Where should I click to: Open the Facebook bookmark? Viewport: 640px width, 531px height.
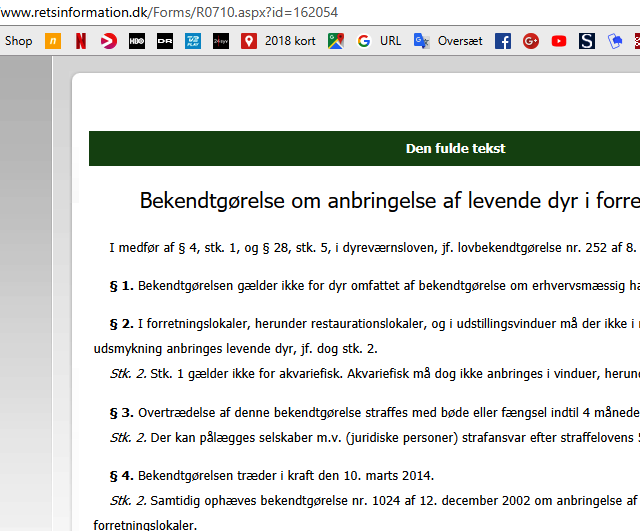click(x=503, y=41)
